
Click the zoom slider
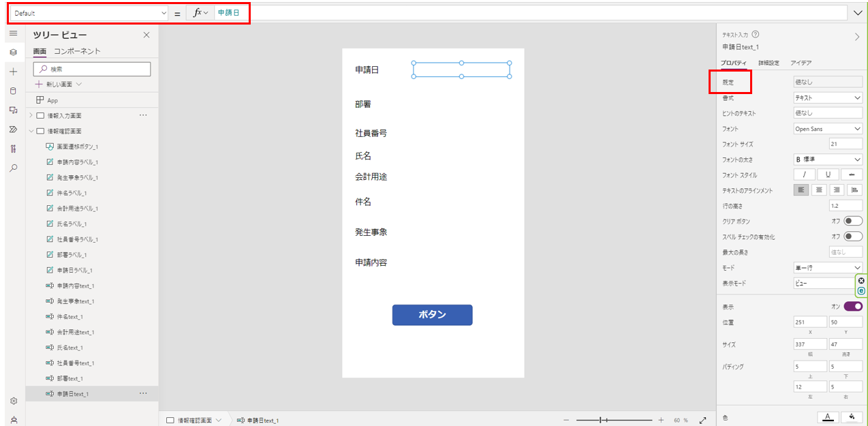pyautogui.click(x=613, y=421)
